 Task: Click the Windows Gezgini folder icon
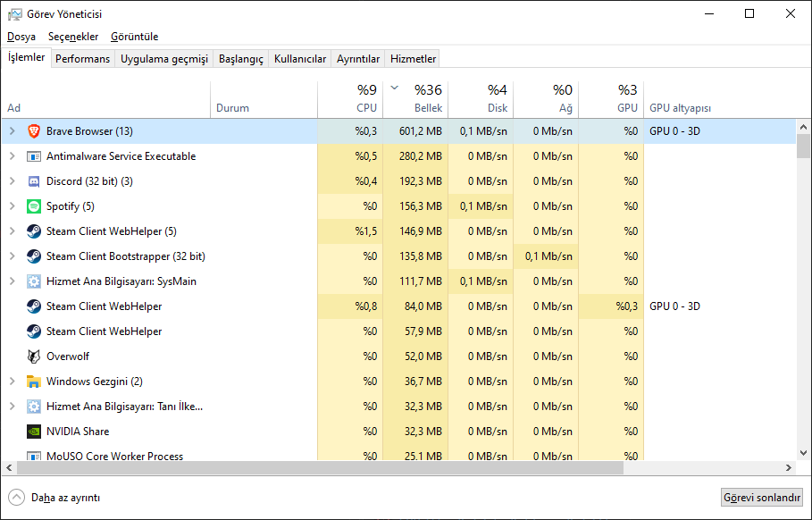coord(34,382)
